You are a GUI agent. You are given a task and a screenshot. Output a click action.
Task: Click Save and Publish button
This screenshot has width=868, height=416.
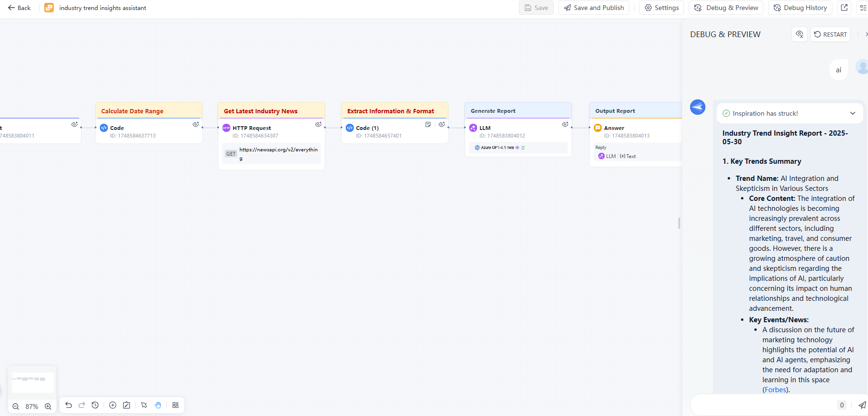(x=594, y=8)
